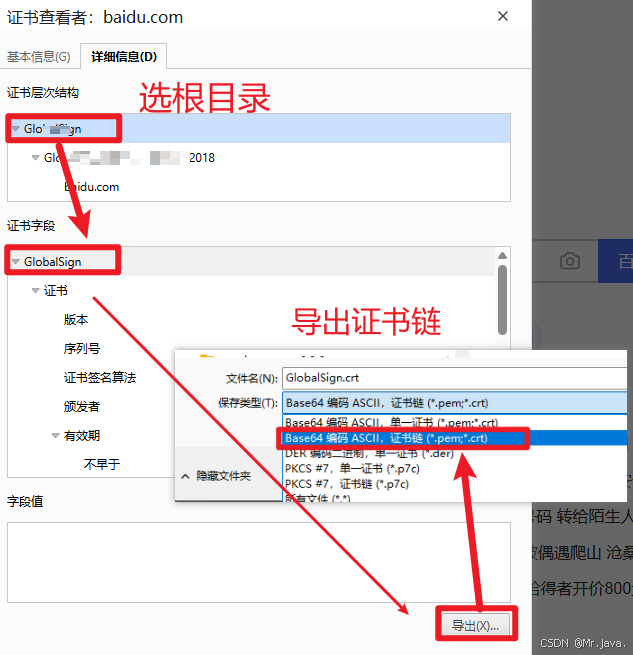This screenshot has width=633, height=655.
Task: Select the 详细信息(D) tab
Action: [x=124, y=56]
